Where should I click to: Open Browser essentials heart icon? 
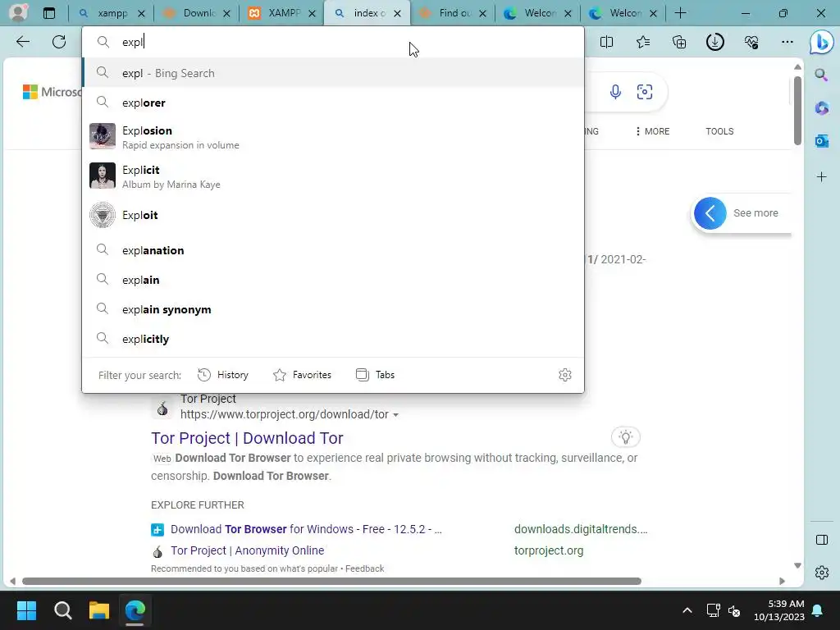point(751,42)
